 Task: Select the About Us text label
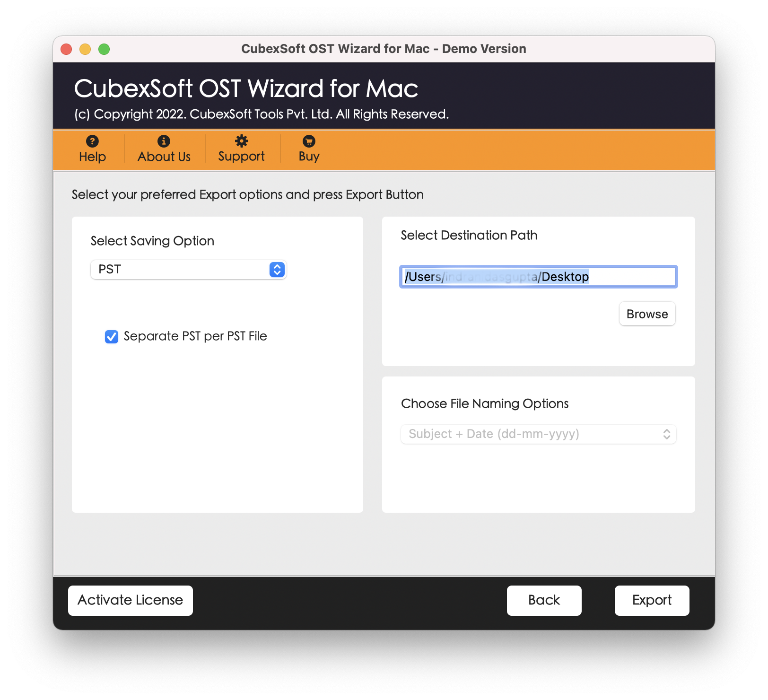click(164, 157)
